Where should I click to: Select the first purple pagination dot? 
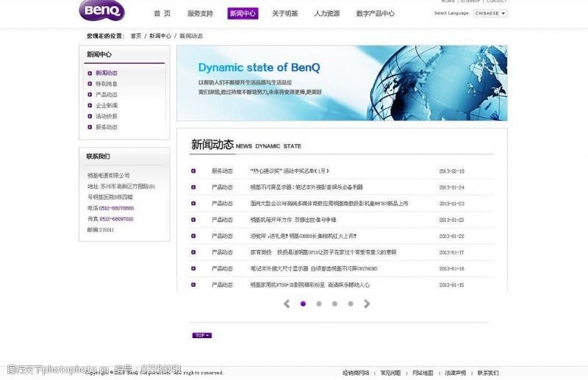pyautogui.click(x=303, y=304)
